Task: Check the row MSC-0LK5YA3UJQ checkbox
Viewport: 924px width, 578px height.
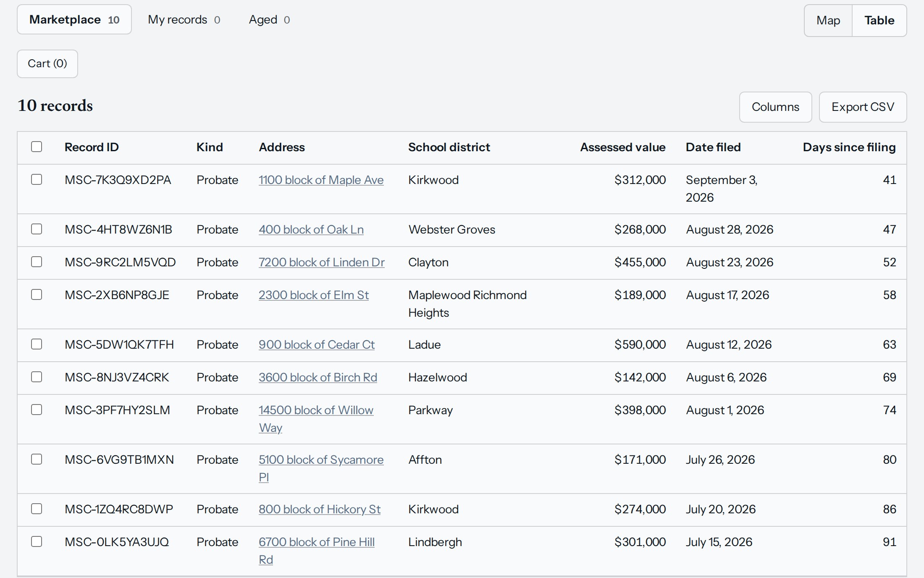Action: (37, 541)
